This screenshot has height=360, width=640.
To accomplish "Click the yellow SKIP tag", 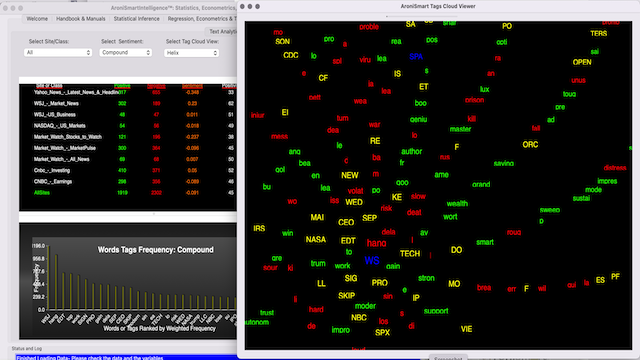I will [x=347, y=296].
